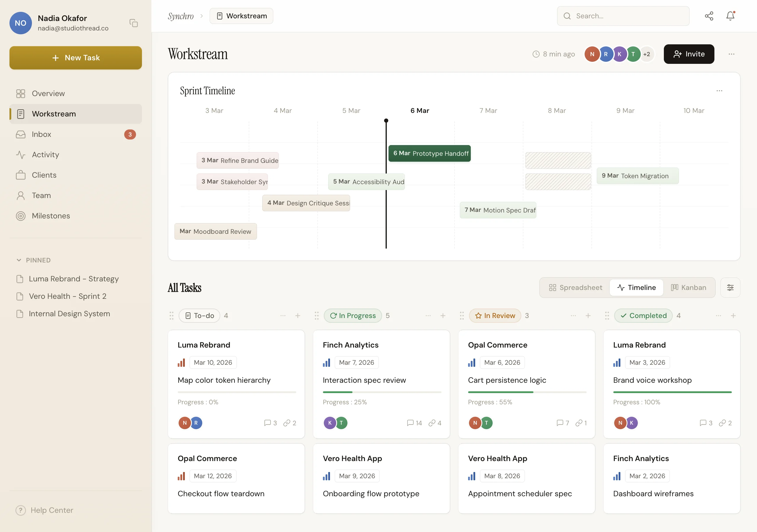Click the plus icon in To-do column
757x532 pixels.
298,315
